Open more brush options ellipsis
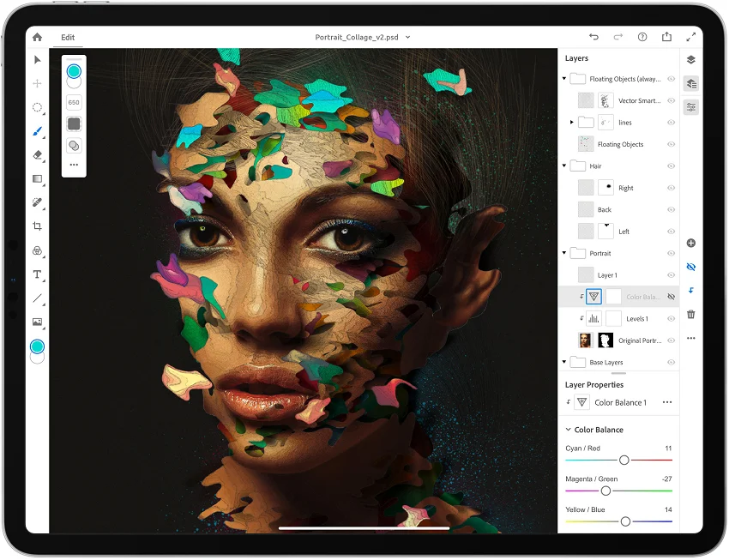729x560 pixels. pyautogui.click(x=74, y=165)
